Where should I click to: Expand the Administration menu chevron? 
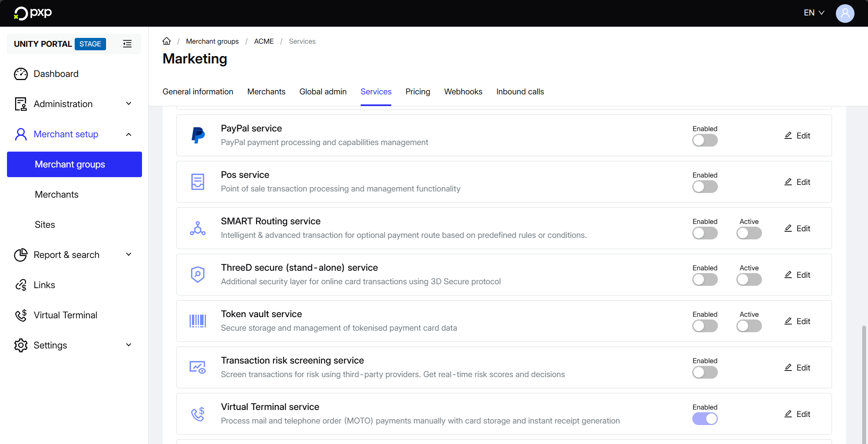[x=129, y=104]
